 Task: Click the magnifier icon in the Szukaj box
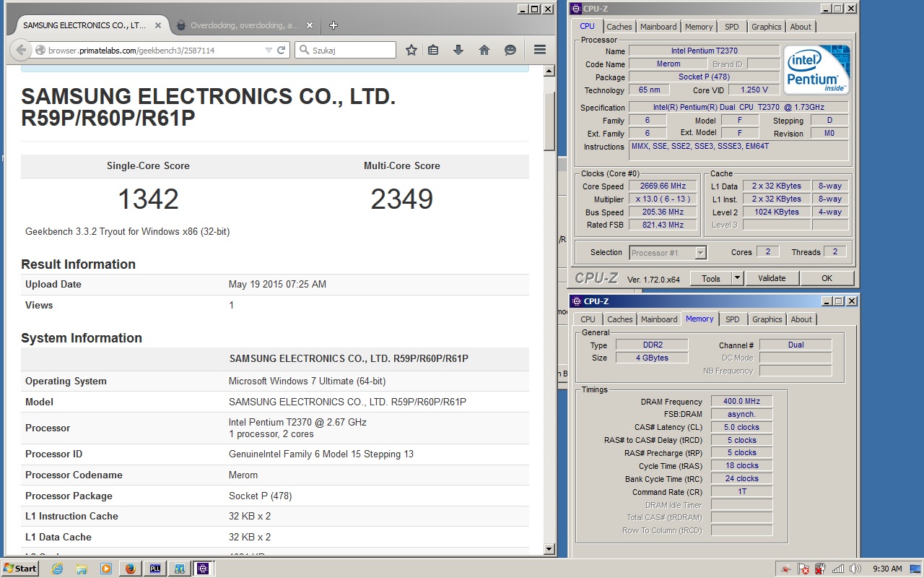304,50
